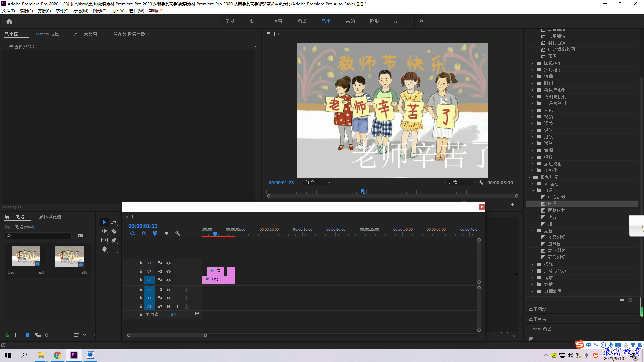The height and width of the screenshot is (362, 644).
Task: Open Program monitor settings wrench
Action: click(481, 183)
